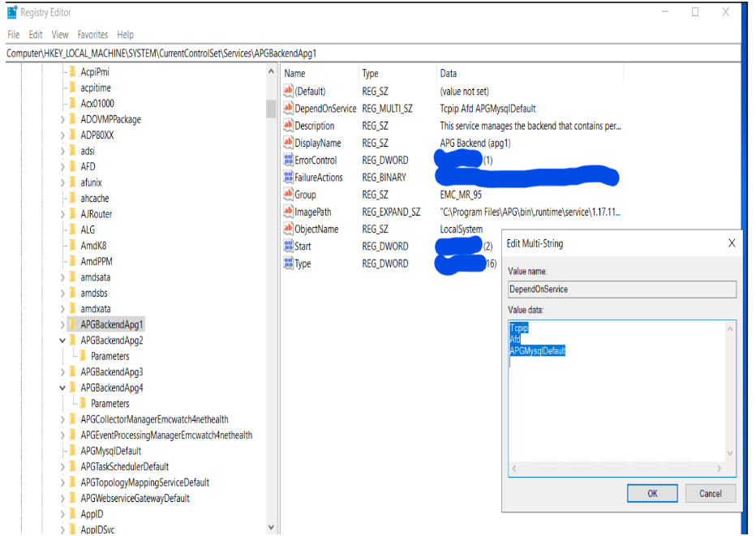Click Value data scroll down arrow
756x536 pixels.
730,453
